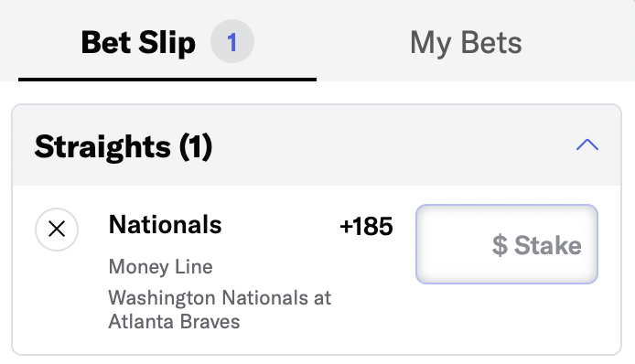Remove the Nationals bet with X icon

point(57,230)
